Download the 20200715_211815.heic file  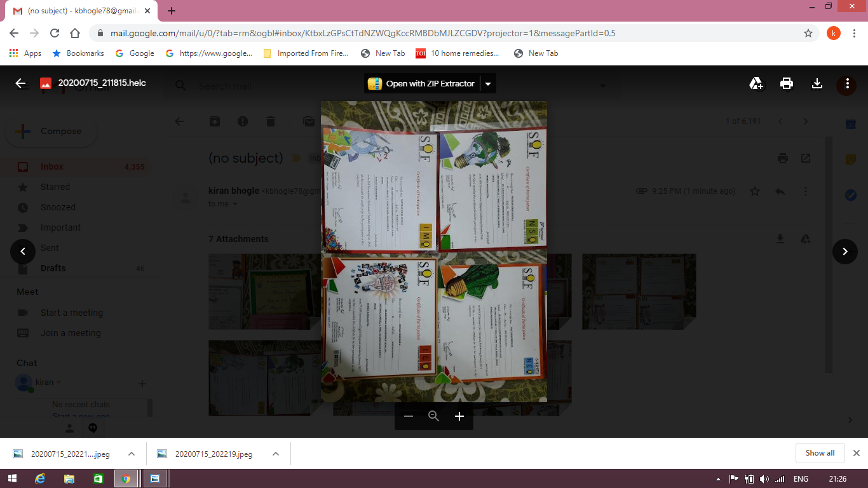coord(817,83)
